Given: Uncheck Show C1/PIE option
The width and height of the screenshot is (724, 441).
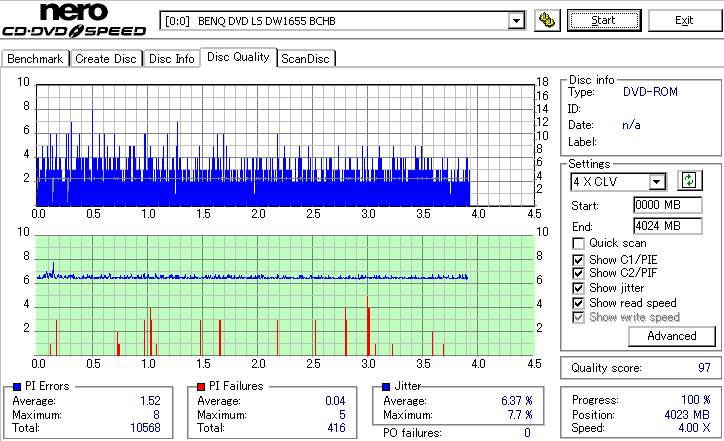Looking at the screenshot, I should [x=578, y=260].
